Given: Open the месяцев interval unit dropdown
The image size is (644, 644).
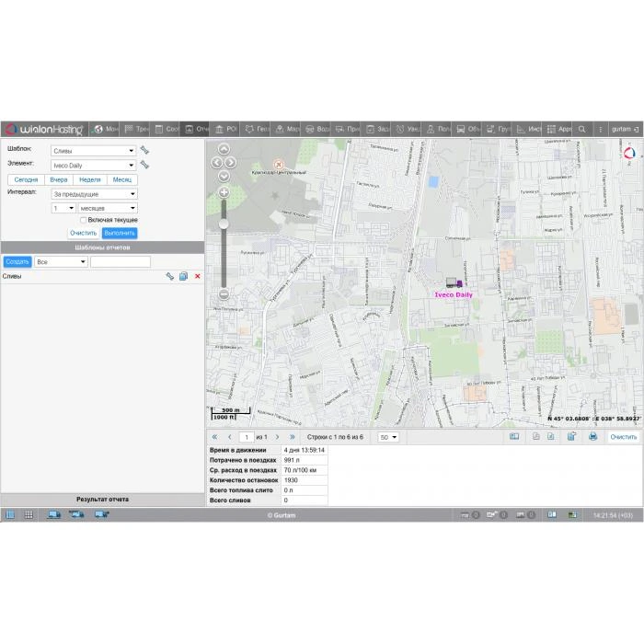Looking at the screenshot, I should coord(108,208).
